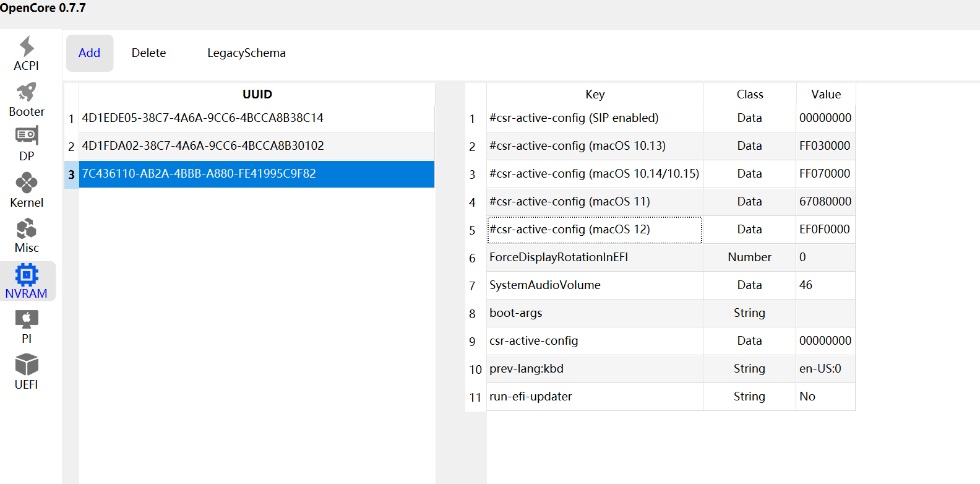Click the prev-lang:kbd String class cell
The image size is (980, 484).
tap(749, 369)
